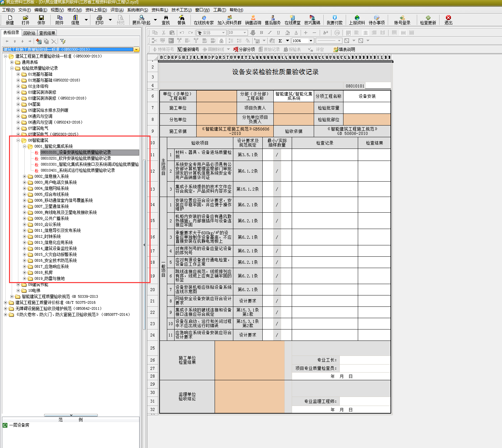Open 待办事项 to-do items

(377, 20)
